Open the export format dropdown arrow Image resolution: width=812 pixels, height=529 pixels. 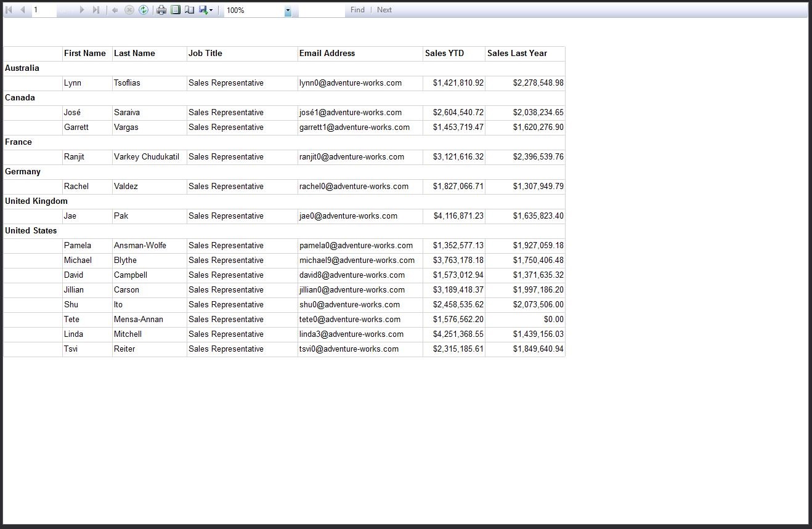pyautogui.click(x=210, y=10)
